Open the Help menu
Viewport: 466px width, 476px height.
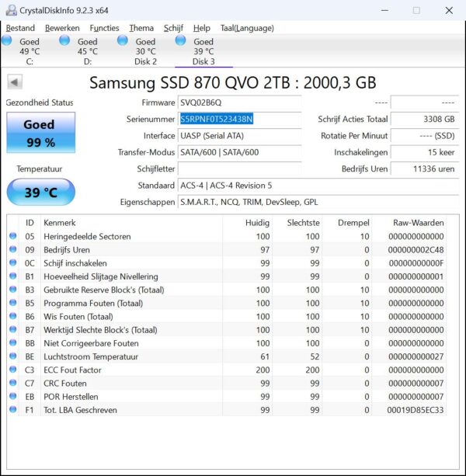202,28
